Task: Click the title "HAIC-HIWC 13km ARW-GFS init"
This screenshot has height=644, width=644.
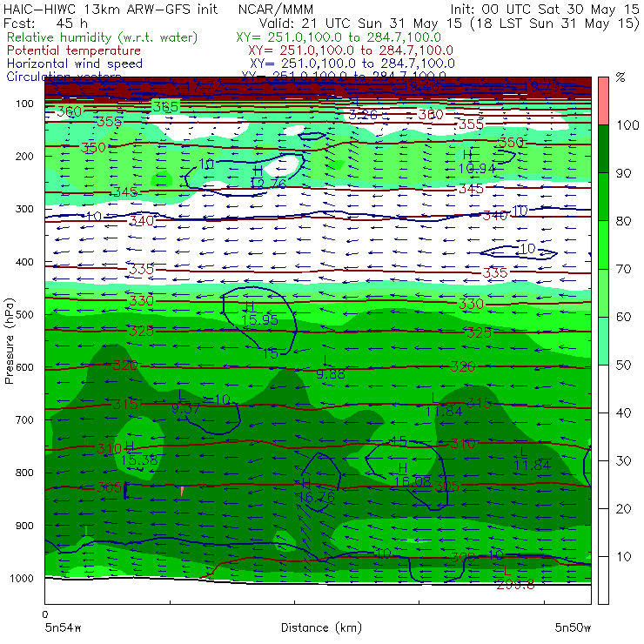Action: 111,10
